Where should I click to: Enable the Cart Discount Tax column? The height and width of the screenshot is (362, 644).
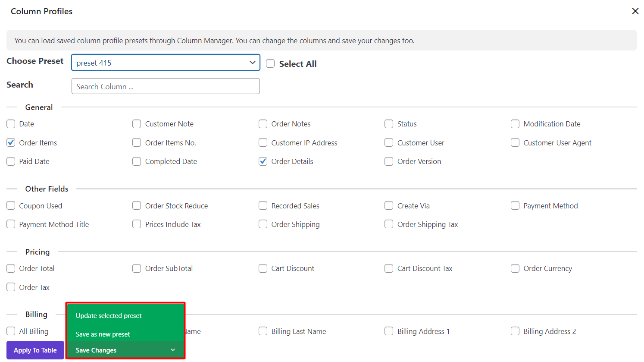(x=389, y=268)
